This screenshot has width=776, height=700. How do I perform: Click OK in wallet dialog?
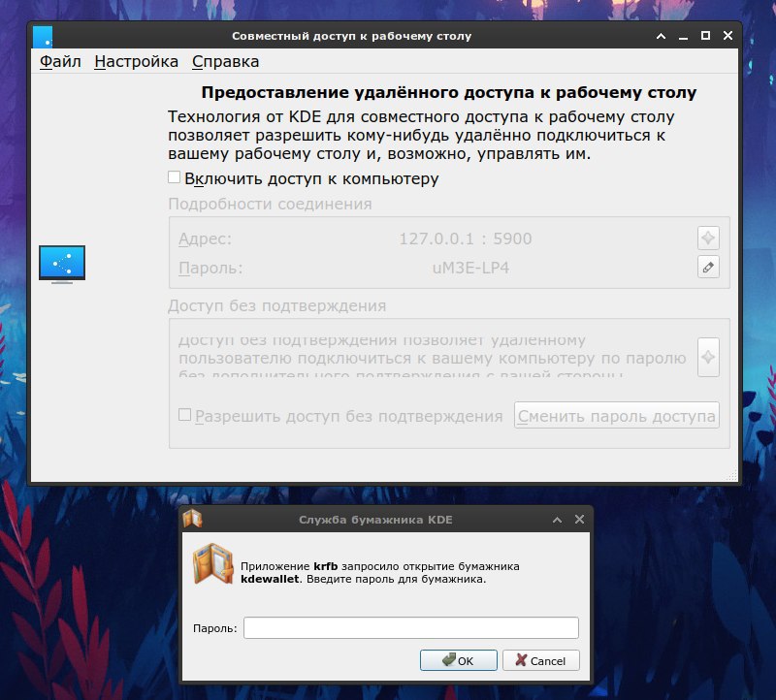pyautogui.click(x=458, y=660)
